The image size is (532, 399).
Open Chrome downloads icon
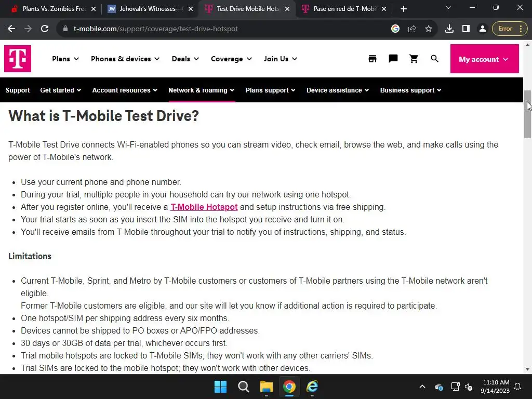click(449, 29)
